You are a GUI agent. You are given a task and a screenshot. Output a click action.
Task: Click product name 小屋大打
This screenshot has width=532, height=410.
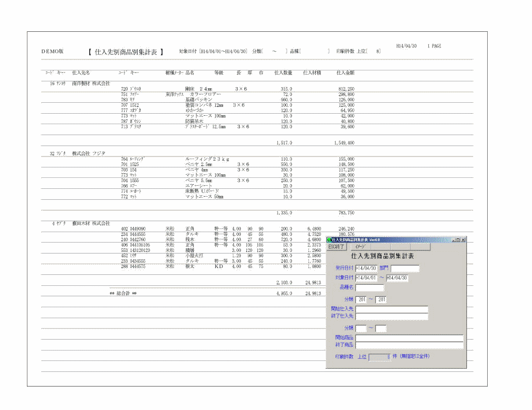tap(194, 256)
